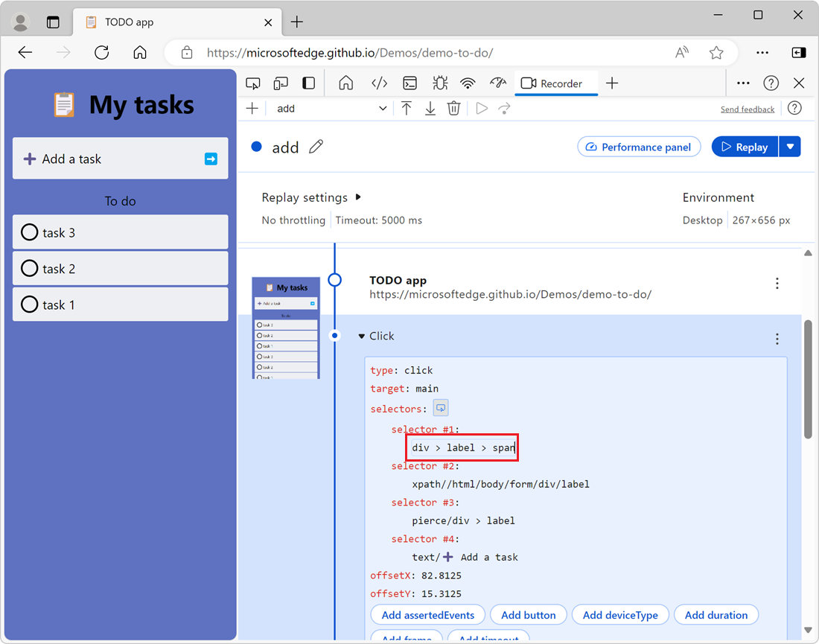Expand the Replay settings section
This screenshot has width=819, height=644.
click(x=358, y=197)
